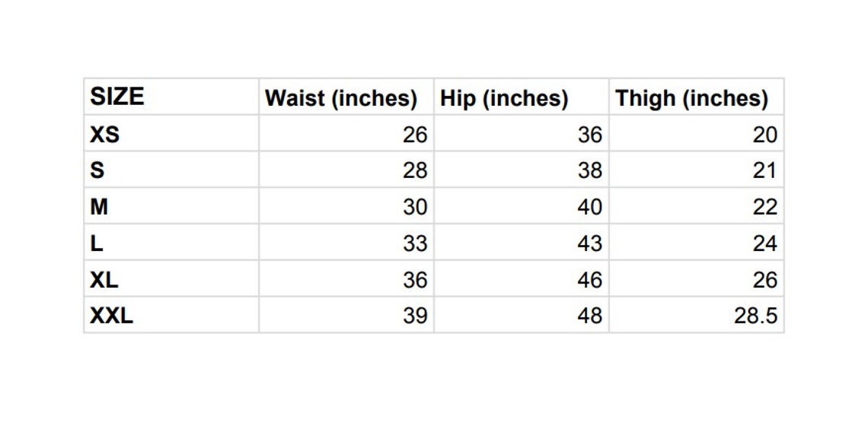The height and width of the screenshot is (426, 868).
Task: Click the XL size row label
Action: pyautogui.click(x=104, y=280)
